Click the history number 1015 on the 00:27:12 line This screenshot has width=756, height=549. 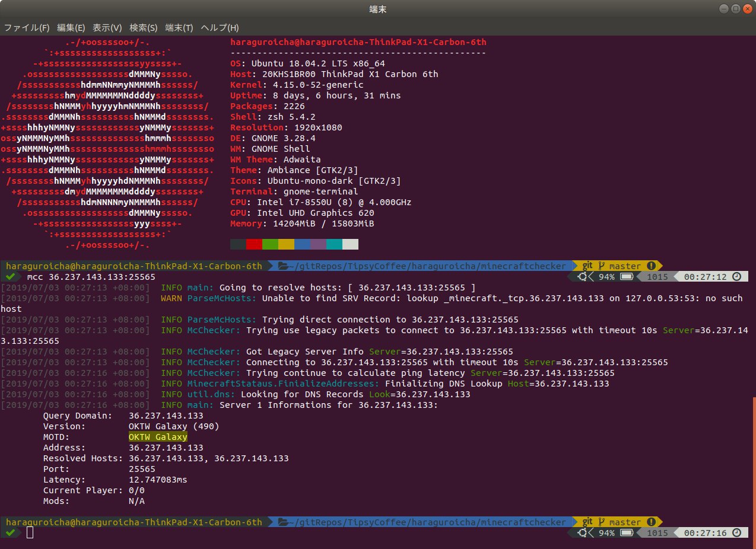(657, 277)
